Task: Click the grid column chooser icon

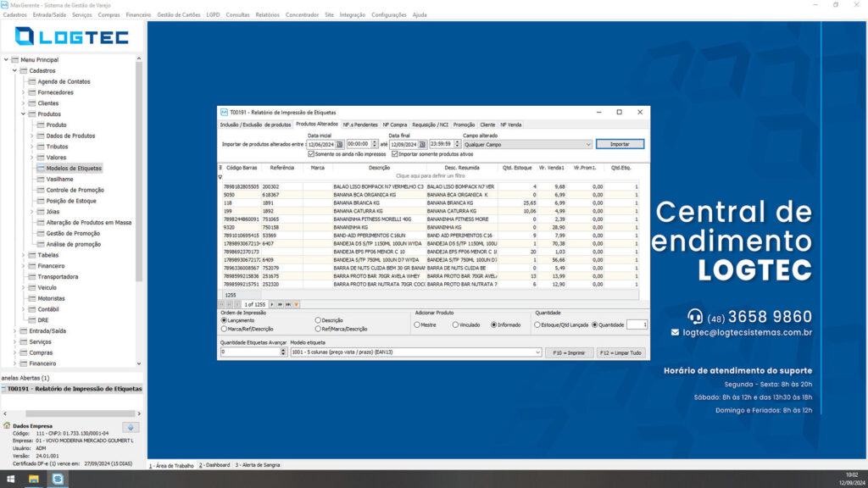Action: coord(220,167)
